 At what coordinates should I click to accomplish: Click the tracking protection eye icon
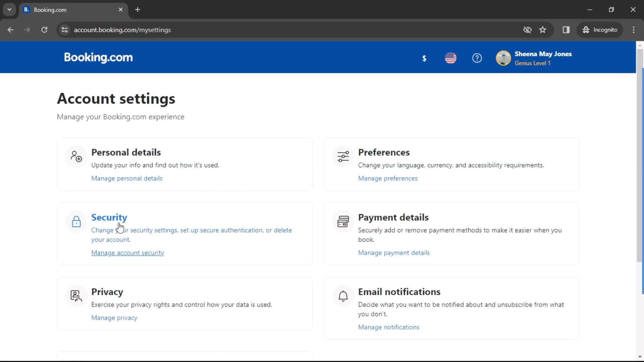pos(527,30)
